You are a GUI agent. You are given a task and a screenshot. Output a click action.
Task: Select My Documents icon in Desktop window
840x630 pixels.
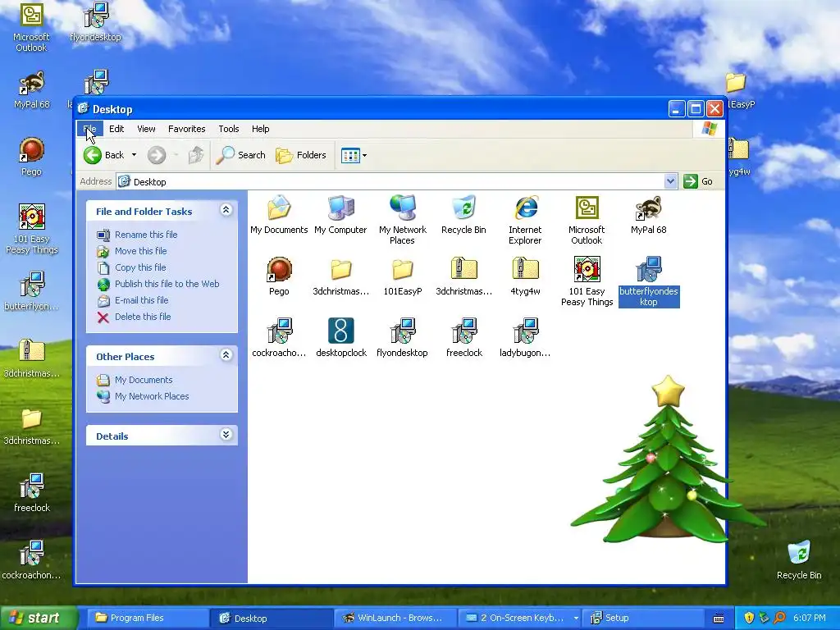(x=279, y=214)
